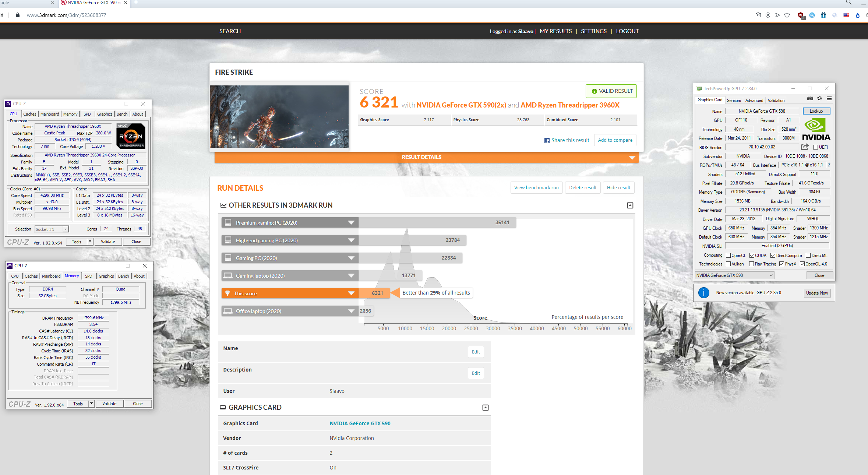The image size is (868, 475).
Task: Toggle the DirectML checkbox in GPU-Z
Action: tap(808, 256)
